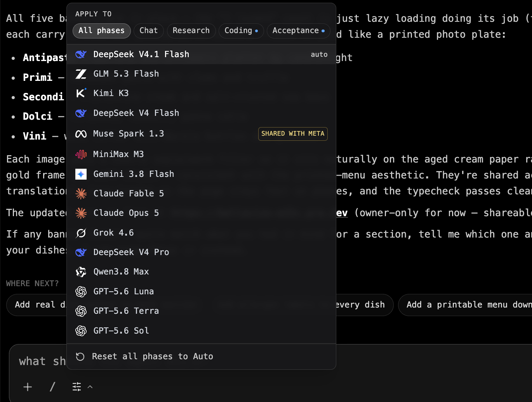Click the Add a printable menu suggestion
Screen dimensions: 532x402
coord(465,305)
